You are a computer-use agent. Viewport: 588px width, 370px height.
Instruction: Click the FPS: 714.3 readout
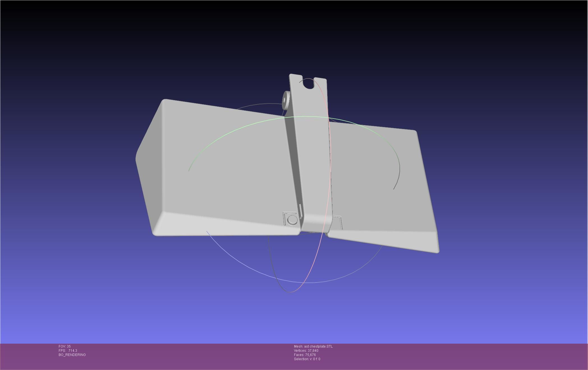point(68,351)
